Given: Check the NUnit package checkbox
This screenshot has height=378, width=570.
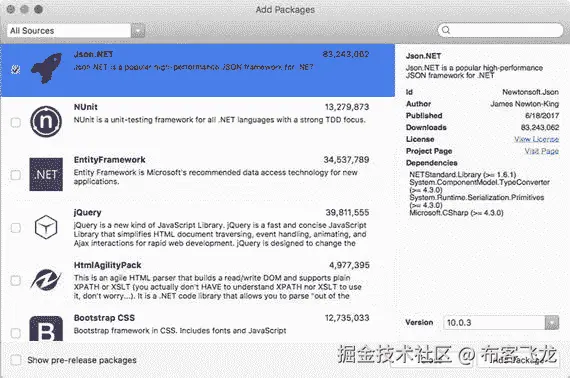Looking at the screenshot, I should [x=16, y=122].
